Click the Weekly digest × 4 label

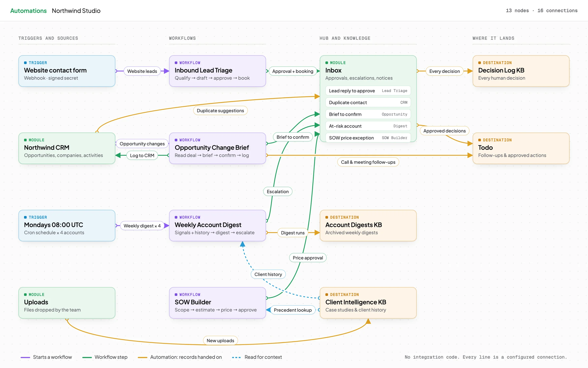pos(142,226)
